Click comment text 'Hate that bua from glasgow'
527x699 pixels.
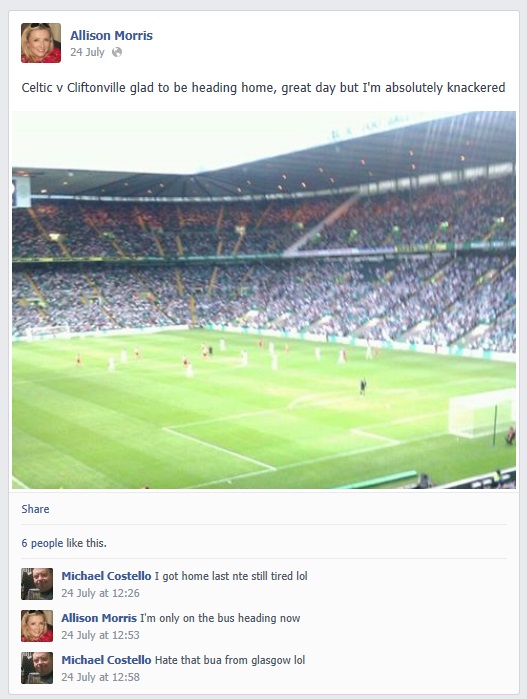[x=224, y=660]
